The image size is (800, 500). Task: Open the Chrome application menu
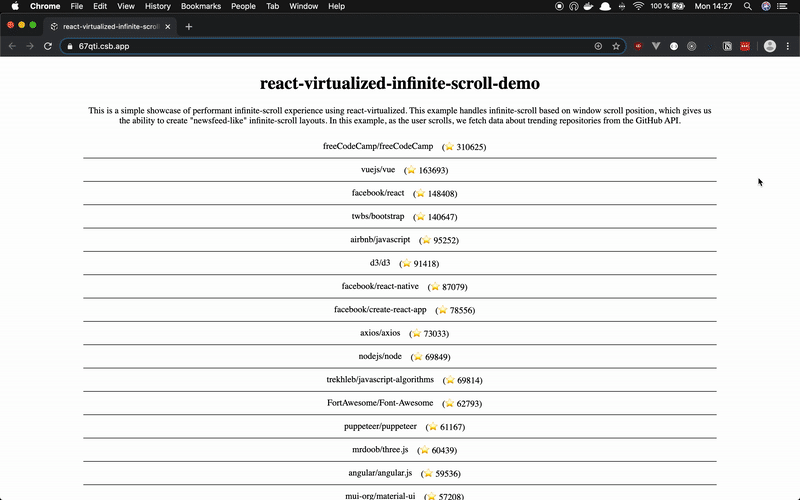[45, 6]
